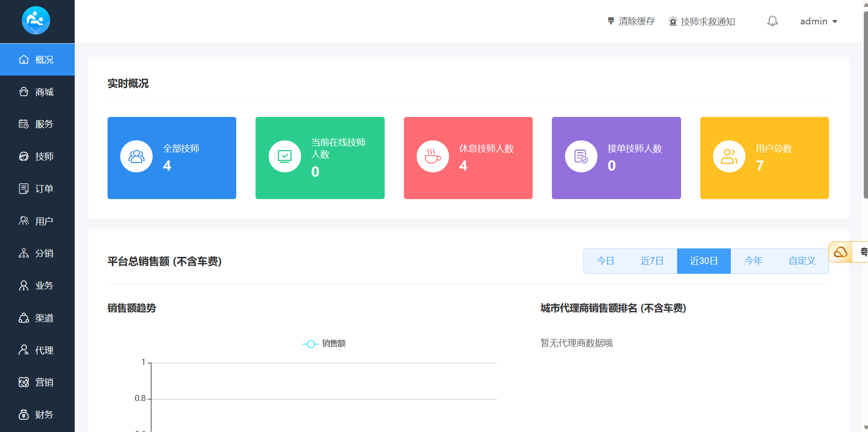Choose the 自定义 date range option
The image size is (868, 432).
pyautogui.click(x=802, y=261)
